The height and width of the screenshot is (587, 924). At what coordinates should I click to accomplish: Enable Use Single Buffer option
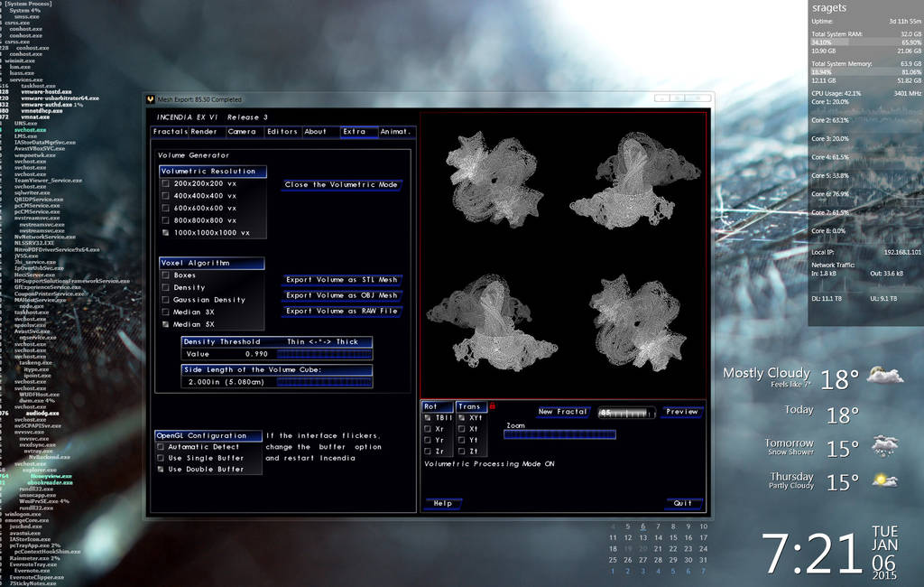point(161,459)
